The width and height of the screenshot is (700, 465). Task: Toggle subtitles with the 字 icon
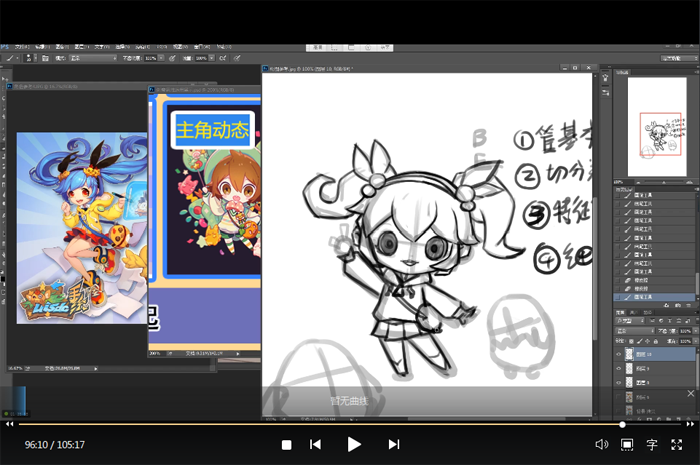click(652, 444)
